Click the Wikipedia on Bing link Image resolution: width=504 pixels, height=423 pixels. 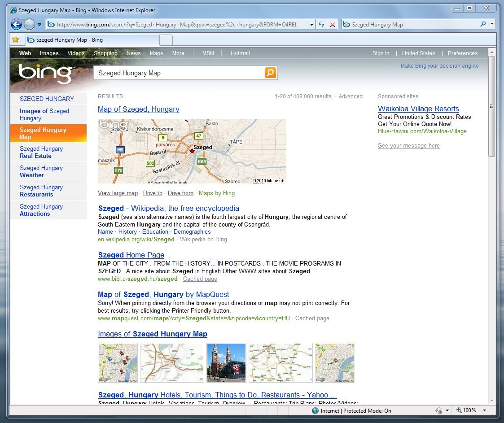coord(203,239)
